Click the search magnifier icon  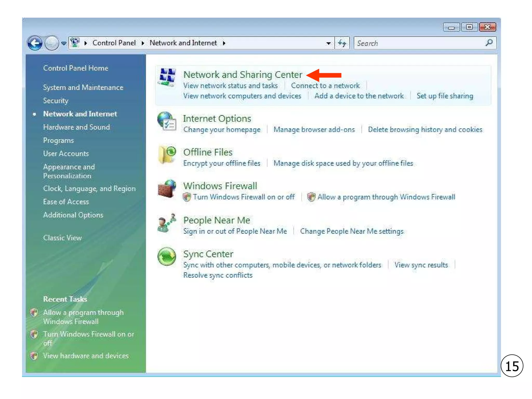pos(489,43)
